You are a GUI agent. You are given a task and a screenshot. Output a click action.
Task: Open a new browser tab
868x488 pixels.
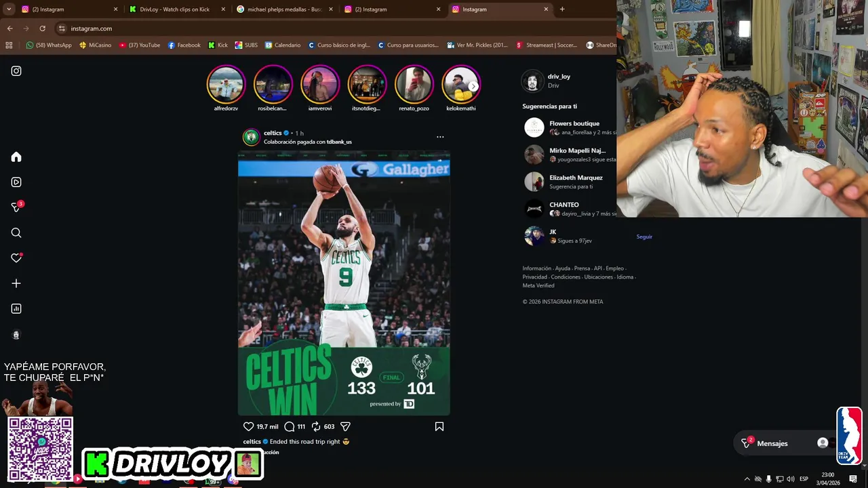[562, 9]
